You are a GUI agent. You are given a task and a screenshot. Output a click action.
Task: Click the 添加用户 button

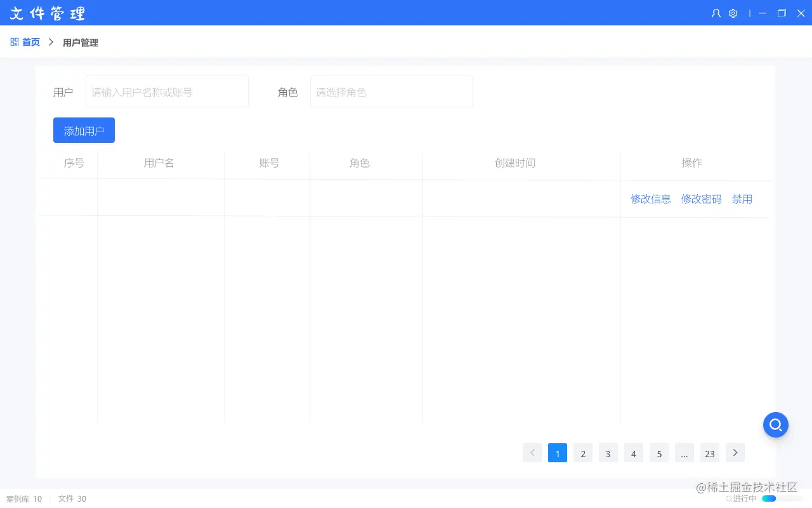pos(84,130)
